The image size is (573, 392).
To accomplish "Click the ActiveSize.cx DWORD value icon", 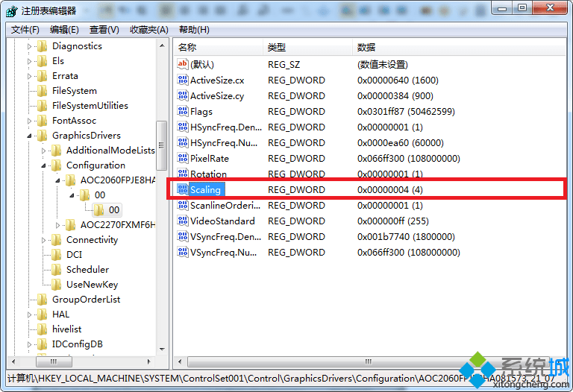I will point(183,80).
